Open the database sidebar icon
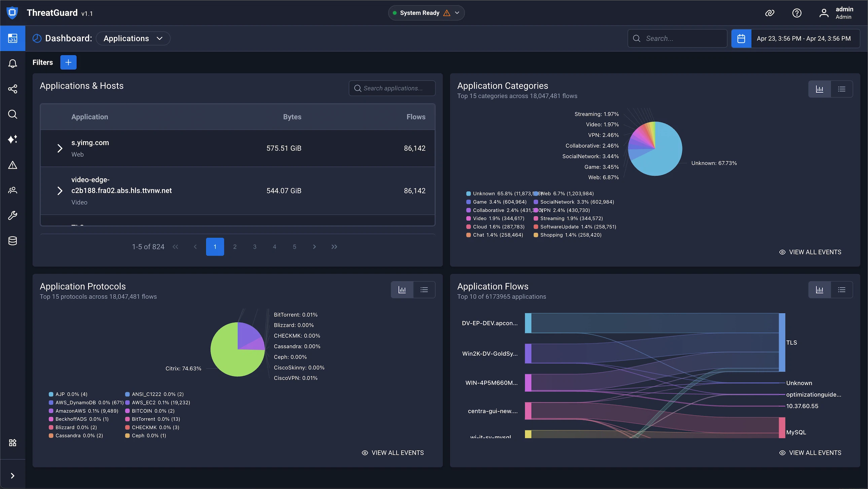This screenshot has height=489, width=868. (x=12, y=241)
